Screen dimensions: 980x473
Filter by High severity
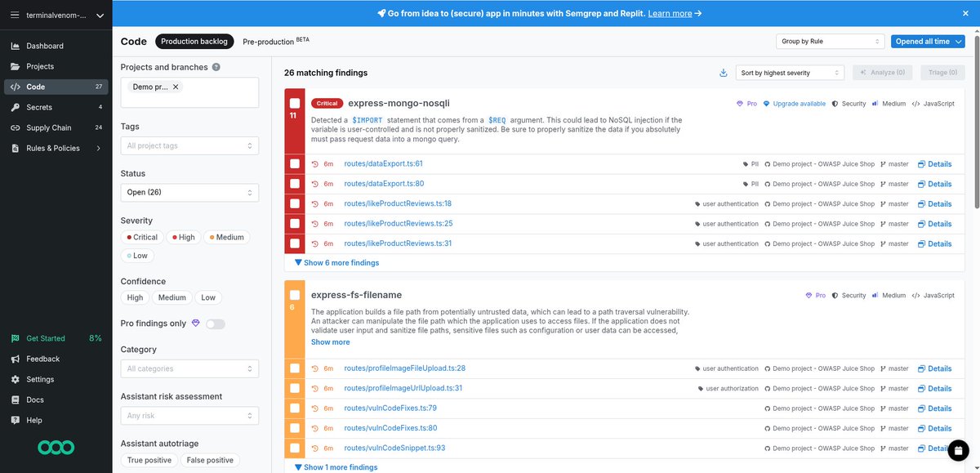pyautogui.click(x=183, y=237)
